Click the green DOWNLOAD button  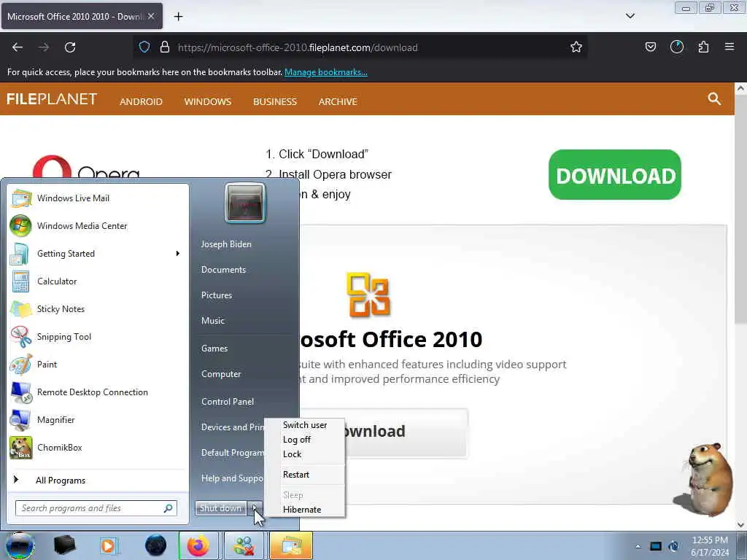[614, 175]
